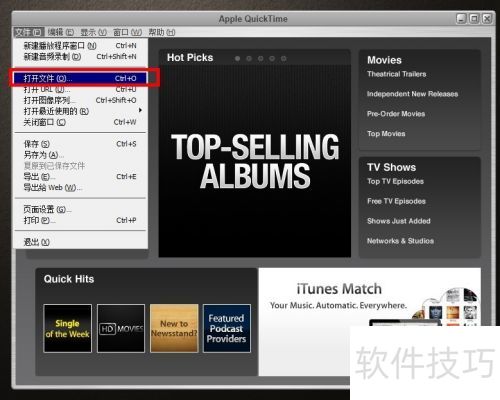Expand 打开最近使用的 submenu arrow

[140, 110]
